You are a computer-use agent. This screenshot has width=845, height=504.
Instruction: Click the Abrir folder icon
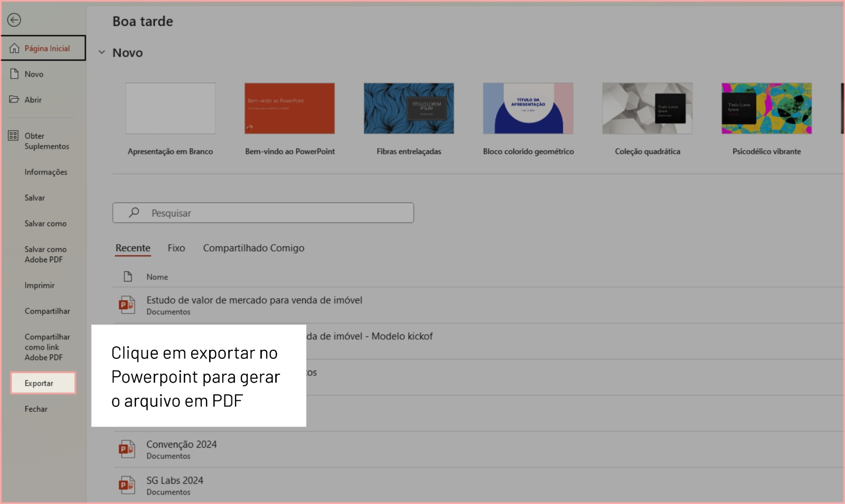click(14, 99)
